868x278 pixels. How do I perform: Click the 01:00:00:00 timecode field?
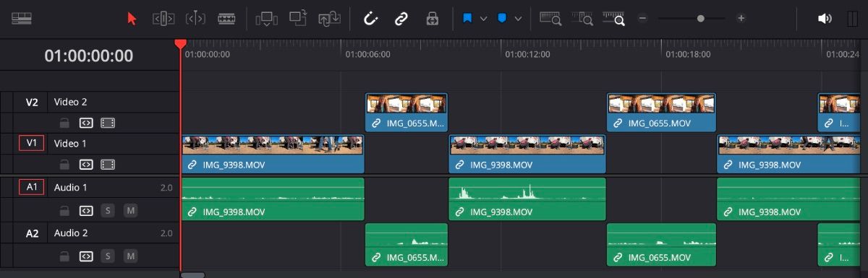tap(89, 56)
